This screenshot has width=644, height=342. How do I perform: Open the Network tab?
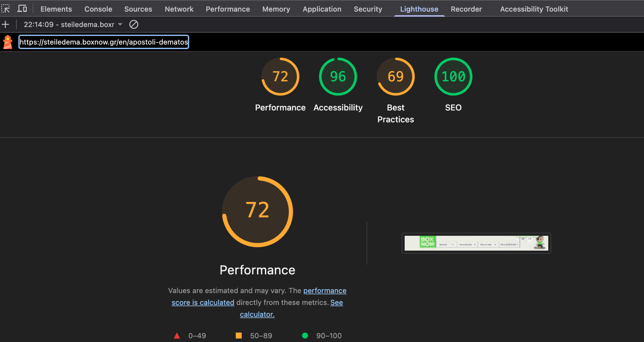[179, 9]
